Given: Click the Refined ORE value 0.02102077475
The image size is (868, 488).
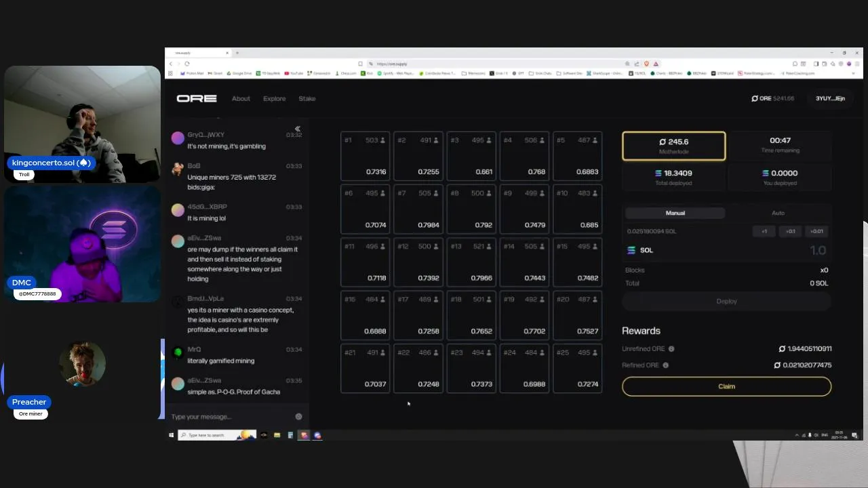Looking at the screenshot, I should [x=803, y=365].
